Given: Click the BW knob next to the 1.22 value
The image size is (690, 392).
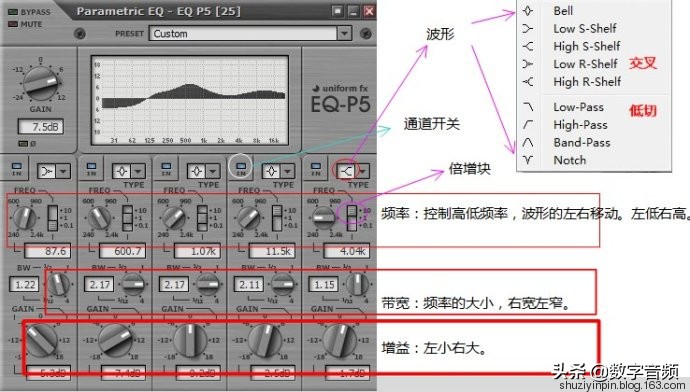Looking at the screenshot, I should [x=58, y=284].
